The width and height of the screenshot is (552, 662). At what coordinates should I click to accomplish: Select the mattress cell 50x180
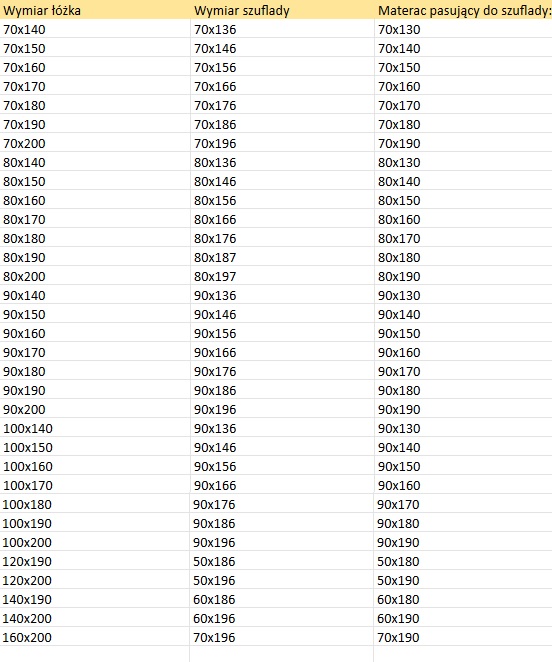(463, 561)
